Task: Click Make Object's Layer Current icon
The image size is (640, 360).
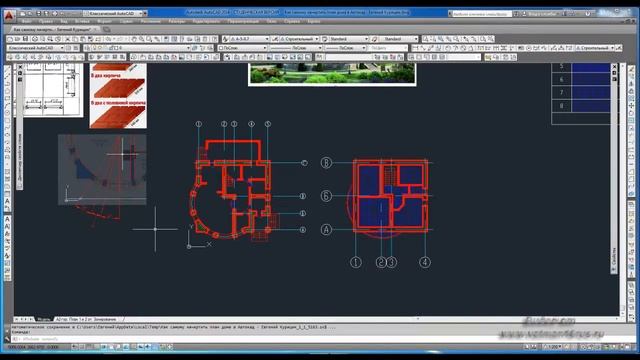Action: click(194, 48)
